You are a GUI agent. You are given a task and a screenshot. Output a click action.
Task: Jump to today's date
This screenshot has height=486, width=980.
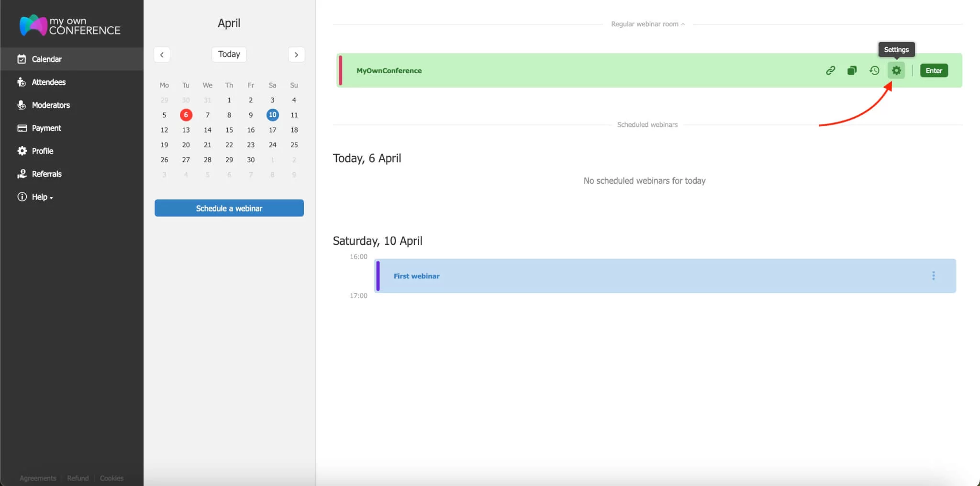tap(229, 54)
